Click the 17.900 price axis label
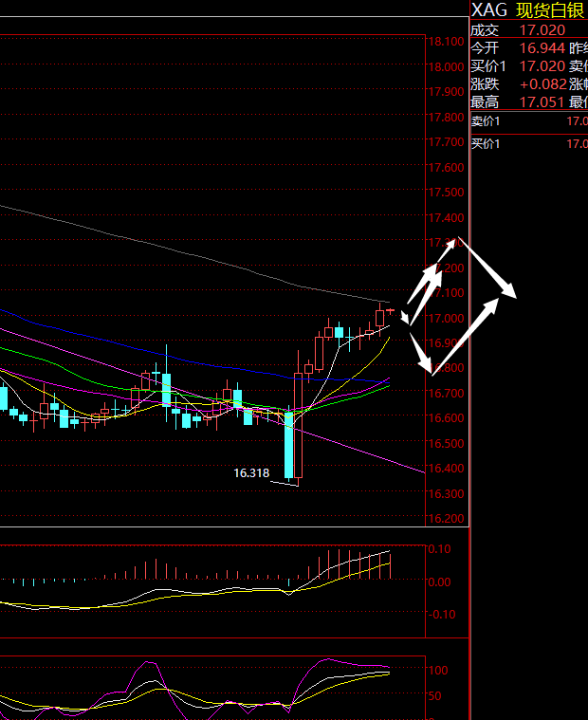Image resolution: width=588 pixels, height=720 pixels. 446,92
